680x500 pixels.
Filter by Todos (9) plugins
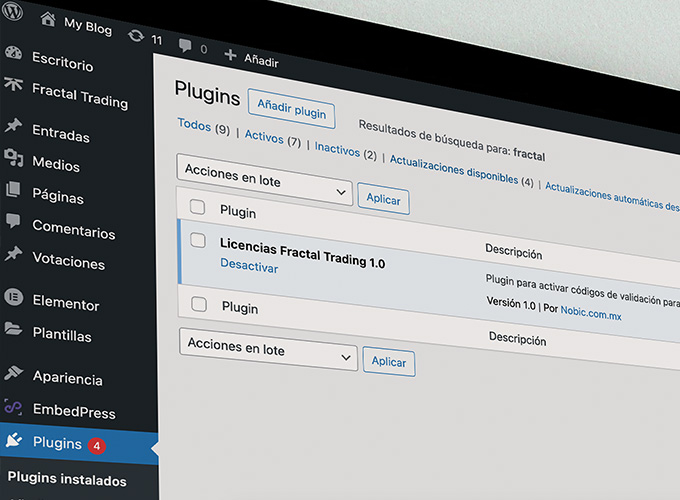point(204,126)
